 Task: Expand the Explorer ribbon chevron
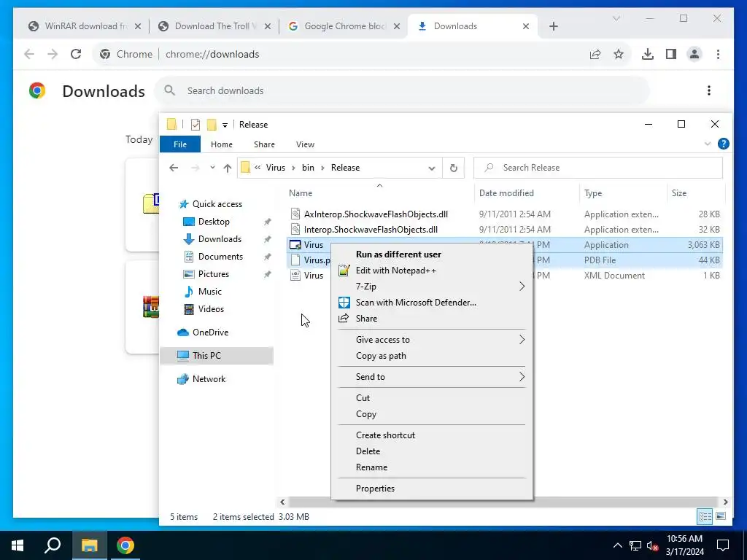708,144
